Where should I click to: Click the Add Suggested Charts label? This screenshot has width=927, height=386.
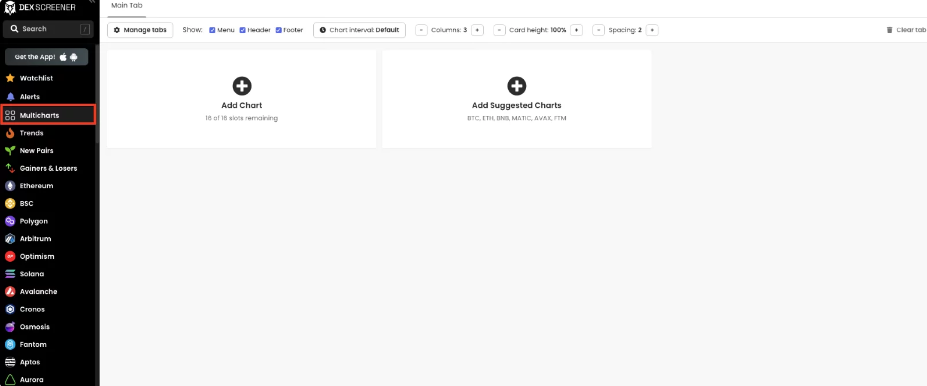(517, 106)
